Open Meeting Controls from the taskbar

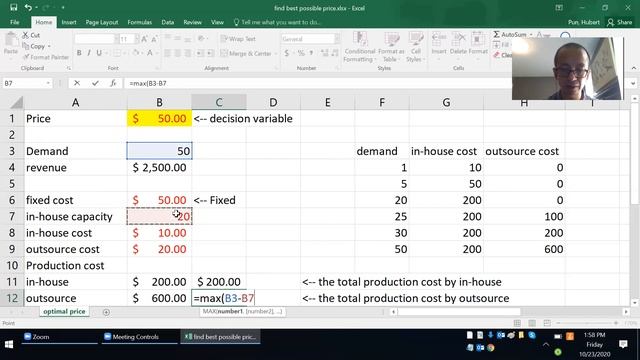(x=140, y=337)
